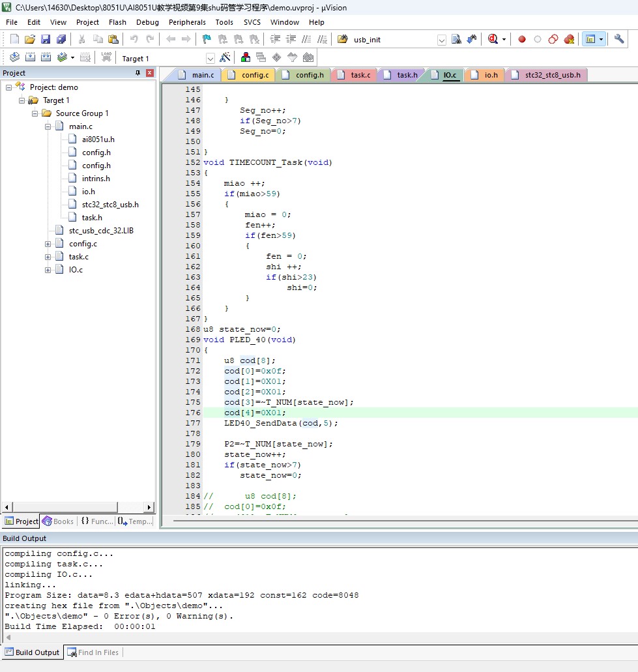Create a new file with New icon
The height and width of the screenshot is (672, 638).
pos(14,39)
